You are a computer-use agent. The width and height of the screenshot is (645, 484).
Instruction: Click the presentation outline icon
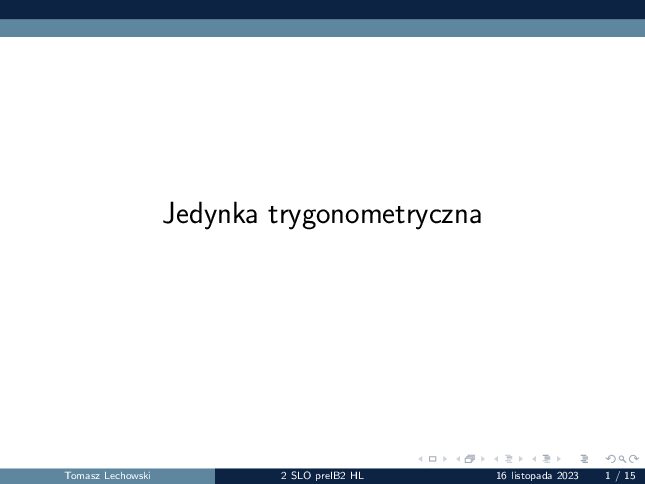tap(584, 459)
